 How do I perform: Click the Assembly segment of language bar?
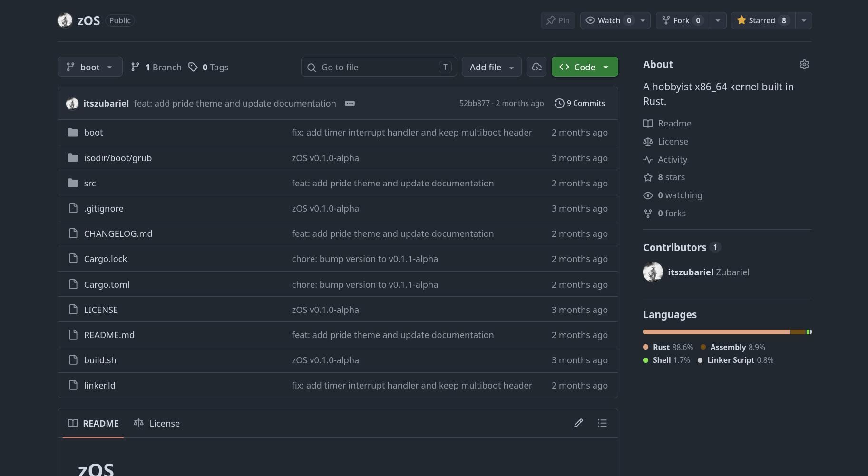pyautogui.click(x=798, y=332)
